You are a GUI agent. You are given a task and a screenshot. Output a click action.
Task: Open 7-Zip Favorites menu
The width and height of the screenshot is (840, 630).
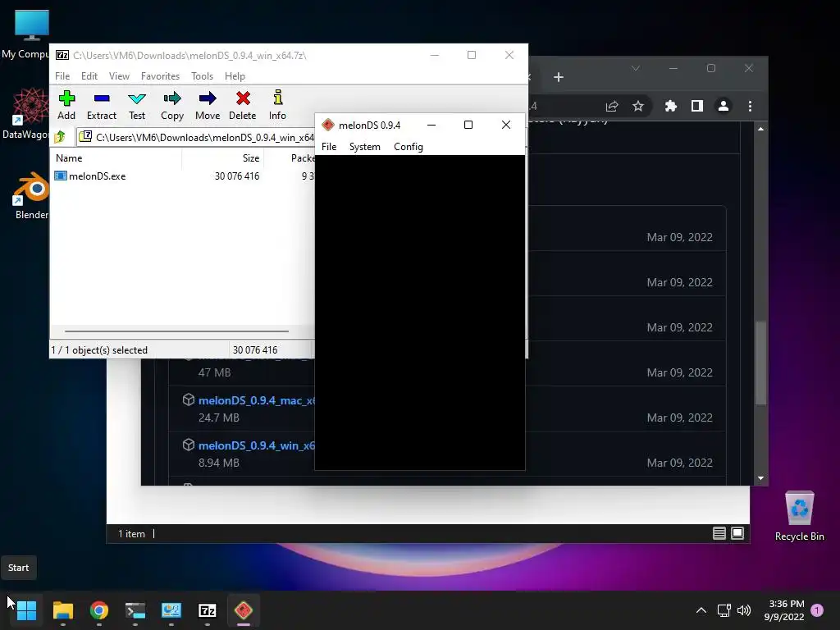[160, 76]
